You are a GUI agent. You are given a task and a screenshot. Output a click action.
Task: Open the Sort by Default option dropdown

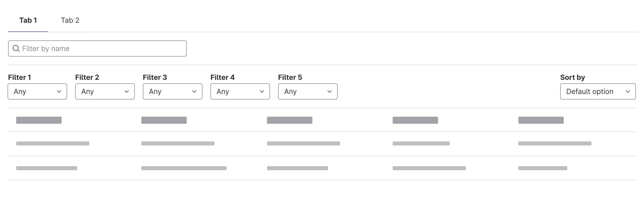[x=598, y=91]
